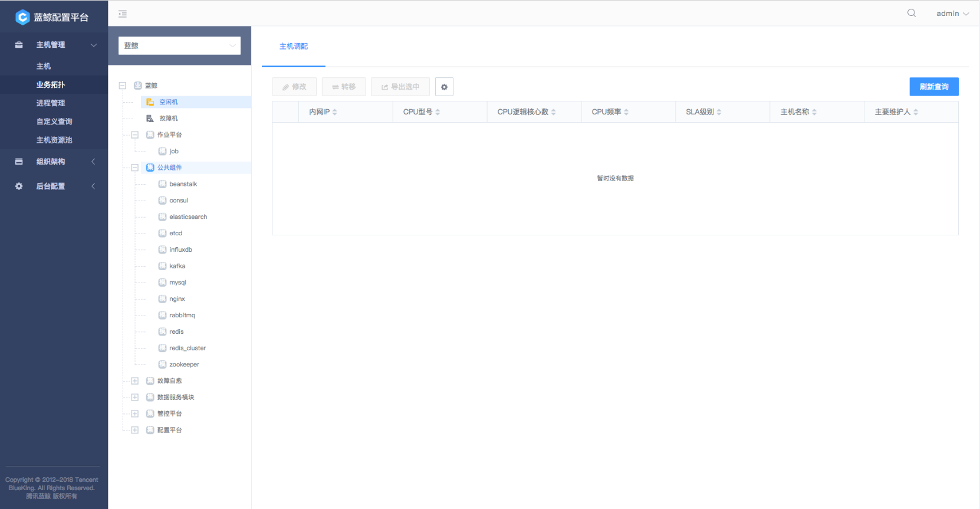Click the 组织架构 sidebar icon
Viewport: 980px width, 509px height.
coord(19,162)
